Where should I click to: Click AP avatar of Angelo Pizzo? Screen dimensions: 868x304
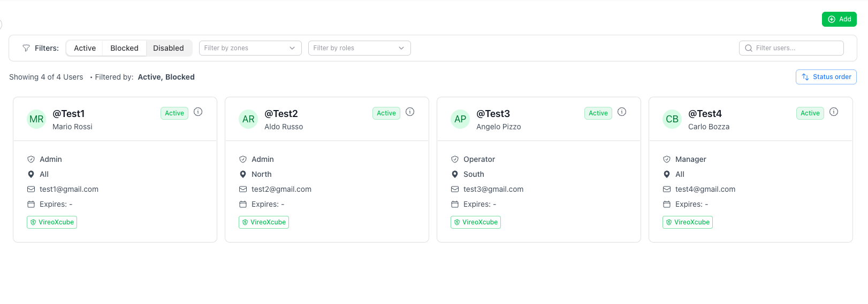(460, 119)
